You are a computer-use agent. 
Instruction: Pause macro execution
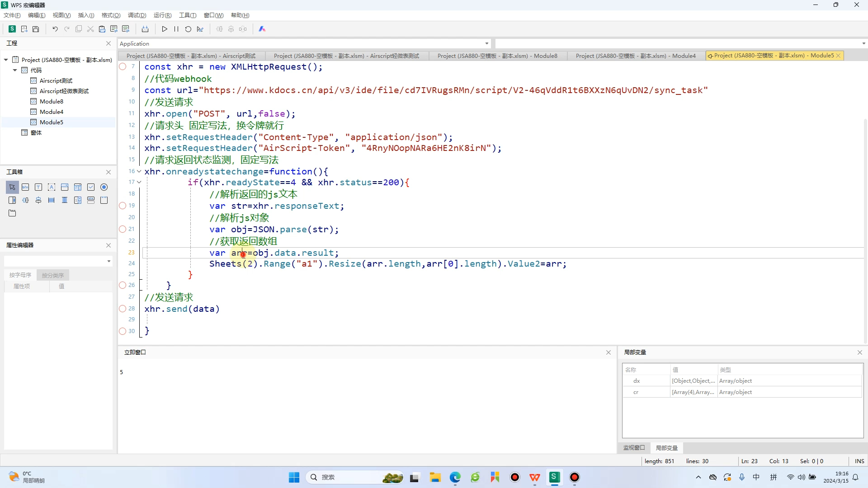tap(176, 29)
